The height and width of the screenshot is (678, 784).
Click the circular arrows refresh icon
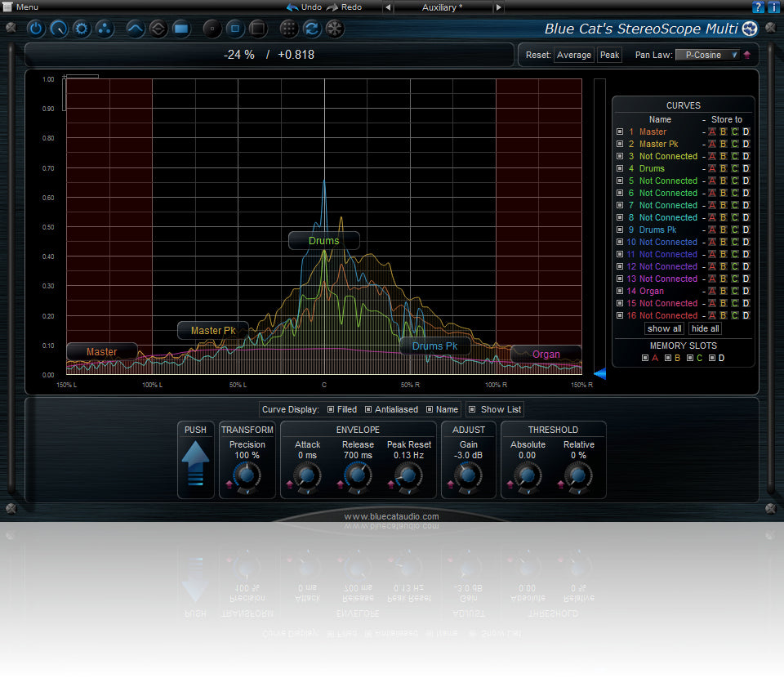click(x=311, y=29)
